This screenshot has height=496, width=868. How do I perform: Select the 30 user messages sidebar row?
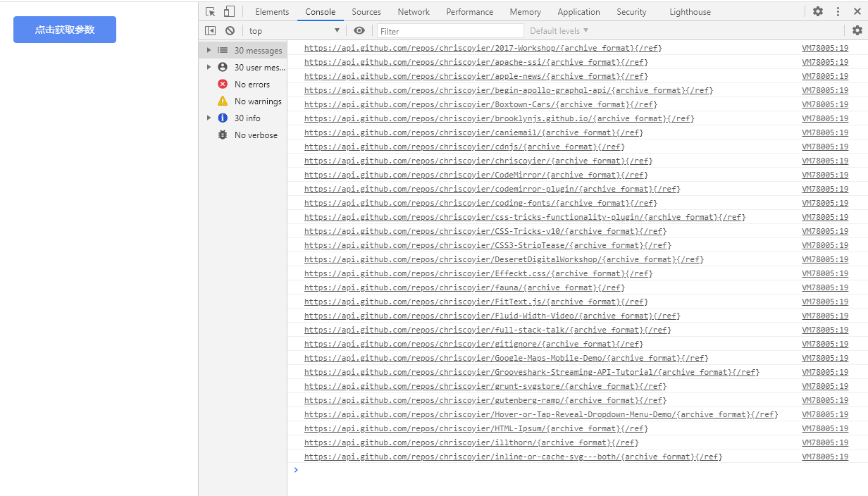(243, 68)
